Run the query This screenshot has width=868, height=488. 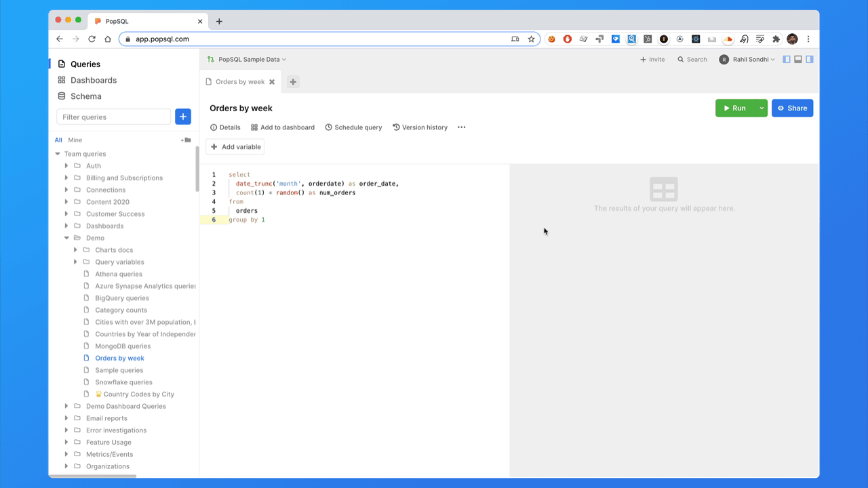coord(735,108)
